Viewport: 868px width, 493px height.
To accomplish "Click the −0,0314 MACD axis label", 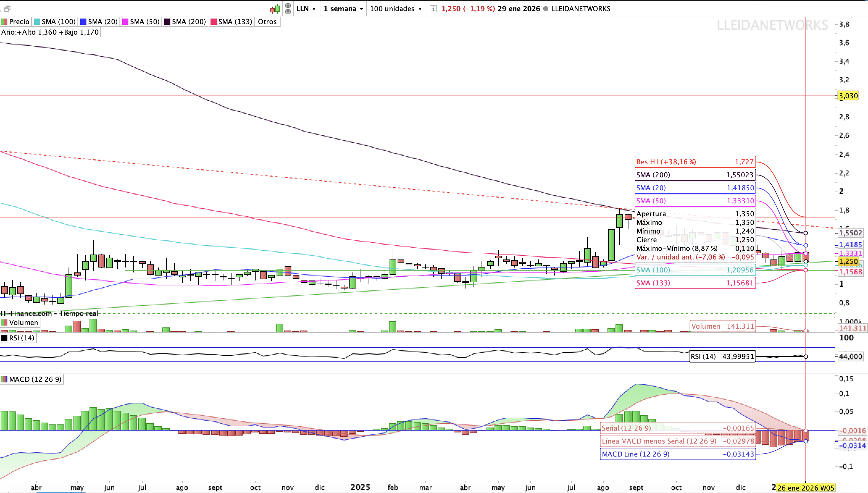I will tap(852, 446).
